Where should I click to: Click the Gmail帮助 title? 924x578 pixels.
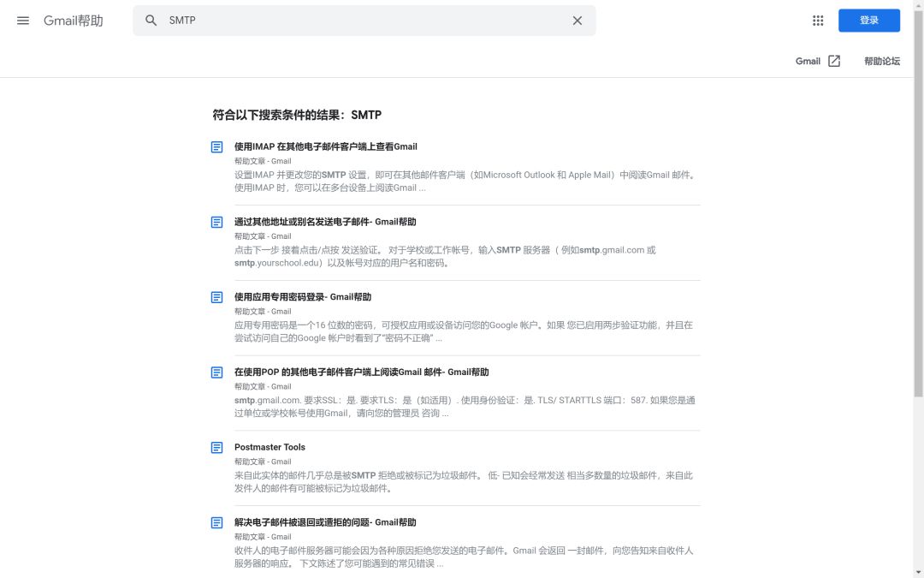click(74, 21)
